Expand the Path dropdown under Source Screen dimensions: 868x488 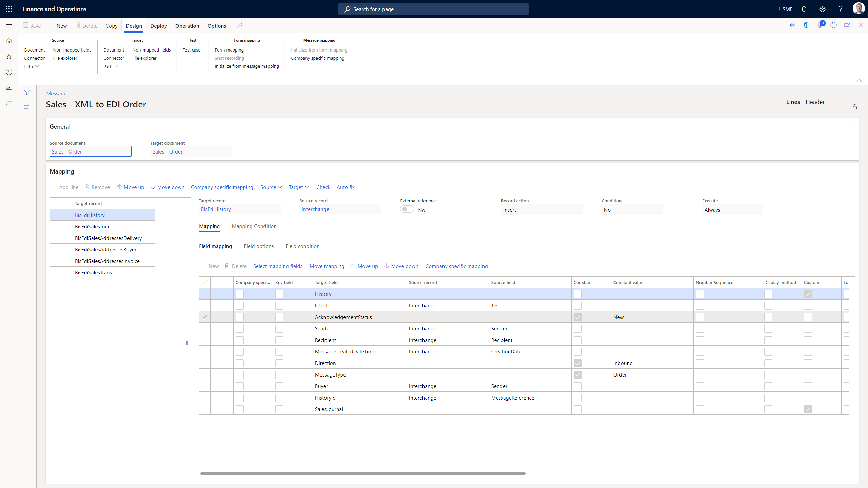pos(31,66)
